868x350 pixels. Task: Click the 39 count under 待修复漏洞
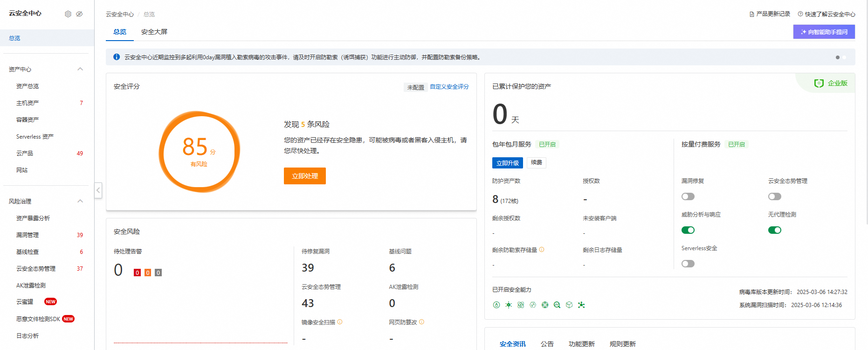[308, 268]
